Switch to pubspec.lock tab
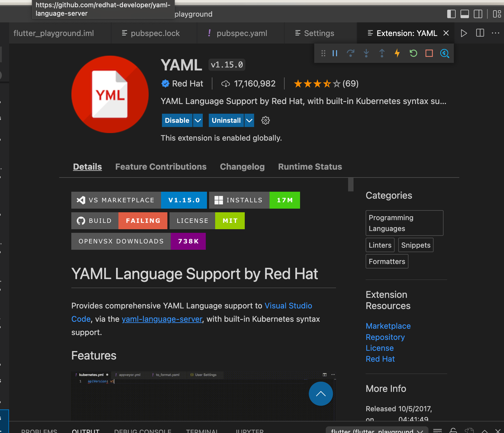The width and height of the screenshot is (504, 433). tap(154, 33)
